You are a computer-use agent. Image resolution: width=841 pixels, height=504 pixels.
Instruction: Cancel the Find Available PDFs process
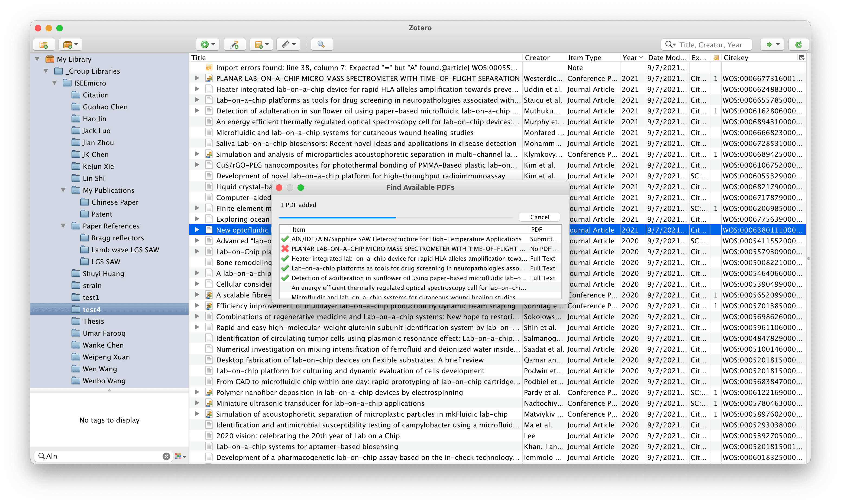pyautogui.click(x=539, y=217)
